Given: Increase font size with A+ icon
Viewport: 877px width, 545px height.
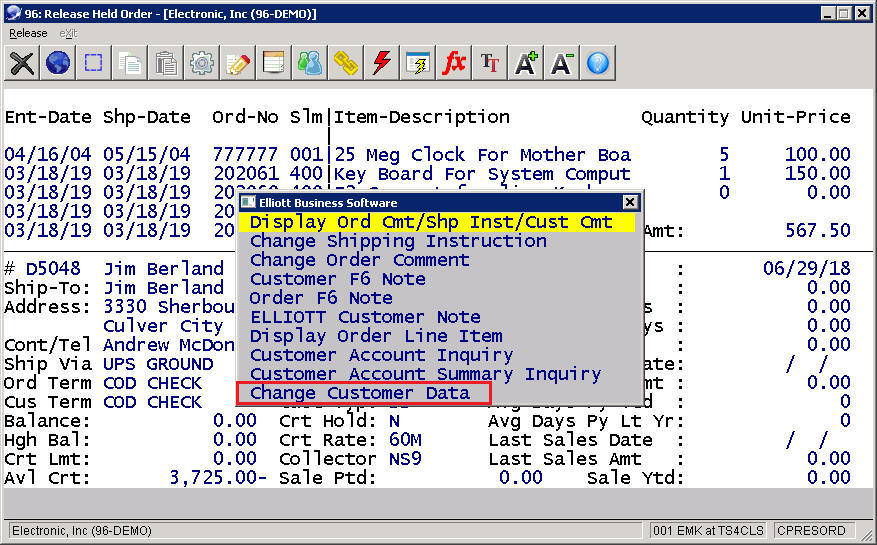Looking at the screenshot, I should click(525, 63).
